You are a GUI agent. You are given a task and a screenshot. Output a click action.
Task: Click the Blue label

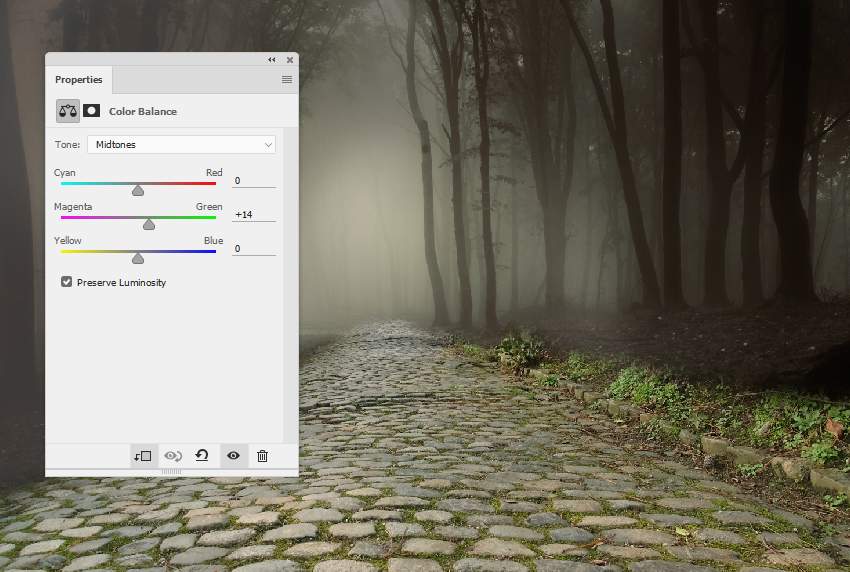214,240
